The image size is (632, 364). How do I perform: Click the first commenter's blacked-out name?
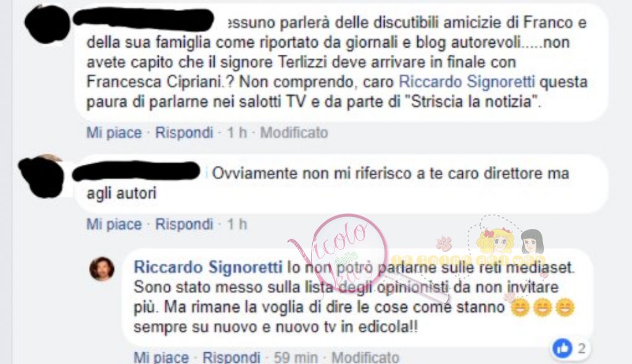point(143,19)
